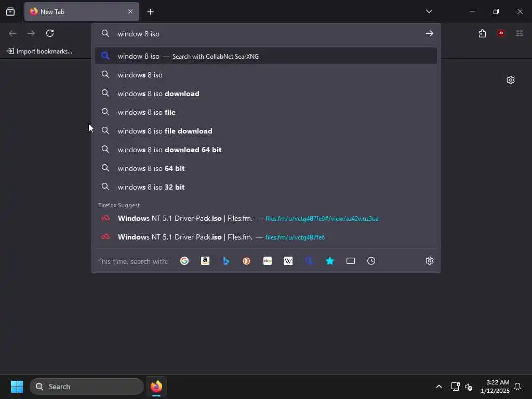Open the notifications bell icon
532x399 pixels.
click(517, 387)
